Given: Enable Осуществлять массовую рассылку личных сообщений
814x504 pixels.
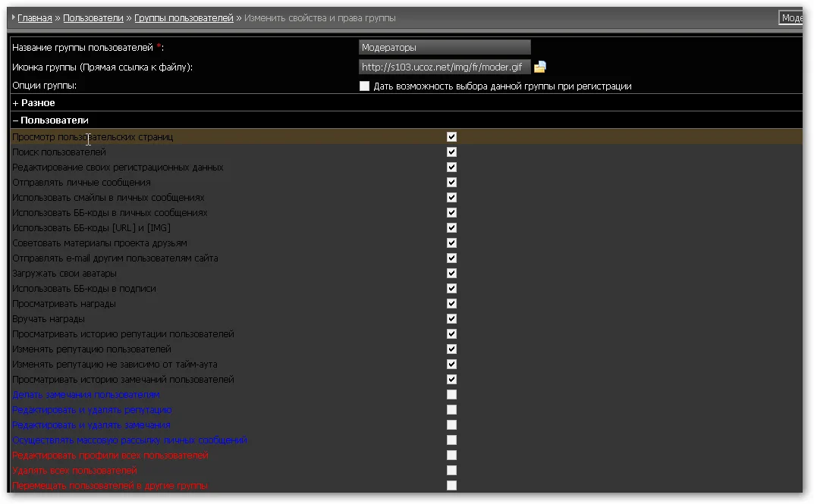Looking at the screenshot, I should click(x=451, y=440).
